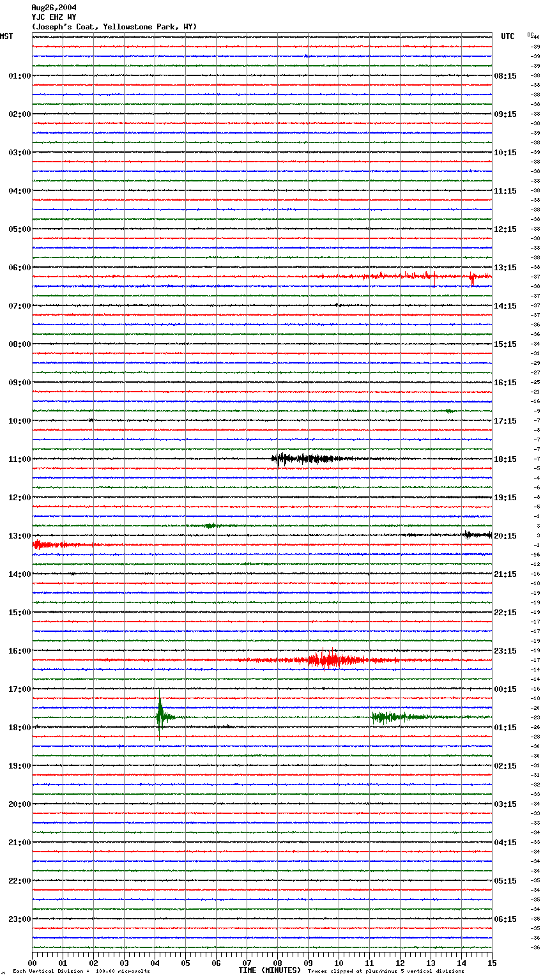Click the 16:00 MST time label
The image size is (543, 980).
pyautogui.click(x=19, y=651)
